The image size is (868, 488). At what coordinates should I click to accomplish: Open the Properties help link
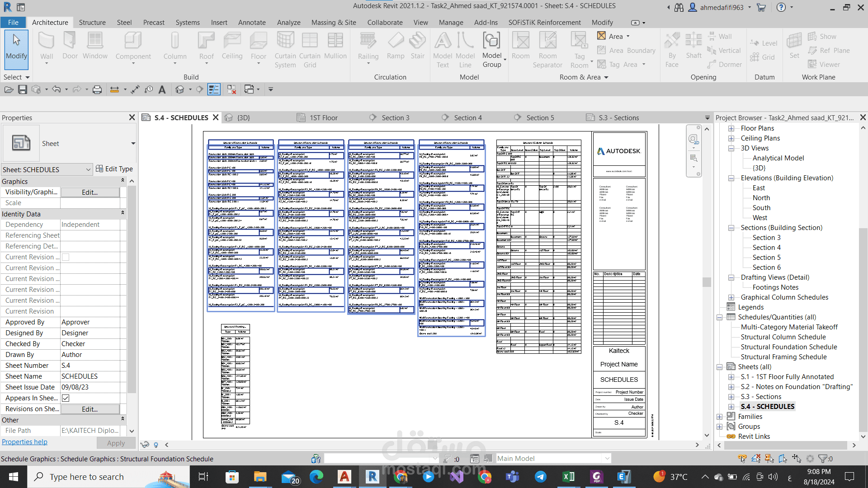(24, 442)
